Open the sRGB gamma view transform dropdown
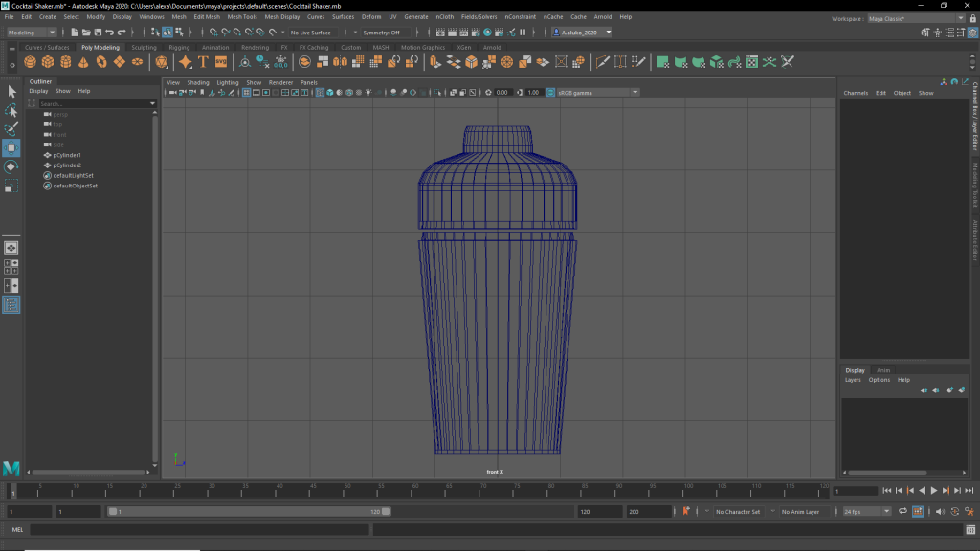Screen dimensions: 980x551 (593, 93)
